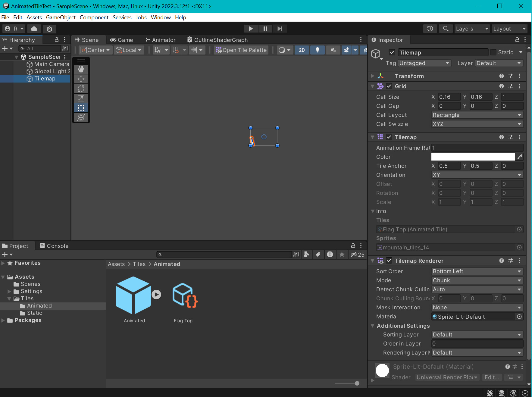Select the Flag Top asset thumbnail

[x=183, y=295]
